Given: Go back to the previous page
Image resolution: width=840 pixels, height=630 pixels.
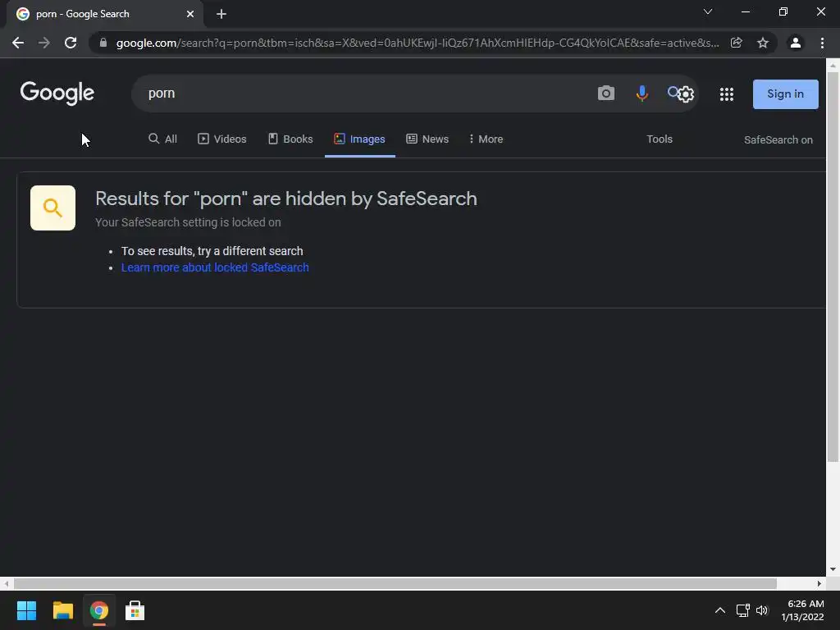Looking at the screenshot, I should (x=18, y=43).
